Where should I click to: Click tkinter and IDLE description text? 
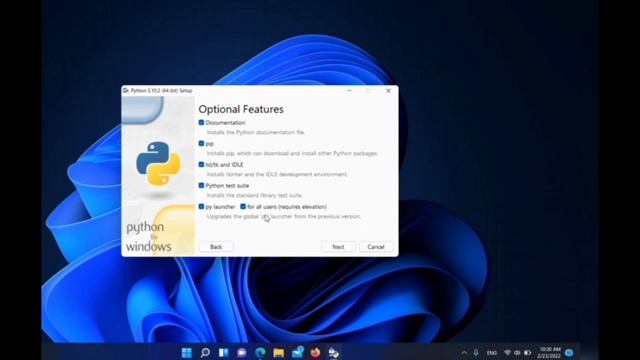pos(277,174)
